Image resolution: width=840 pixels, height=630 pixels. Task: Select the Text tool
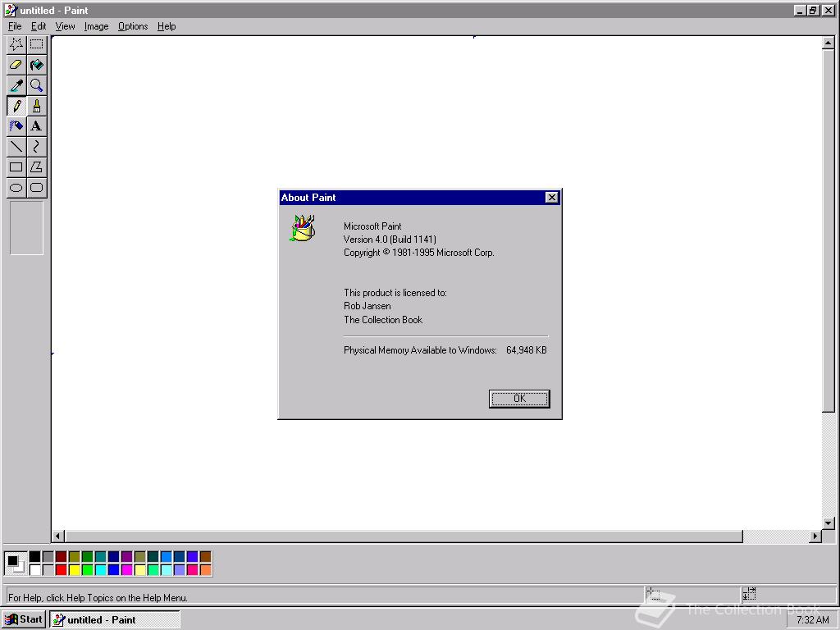tap(36, 126)
